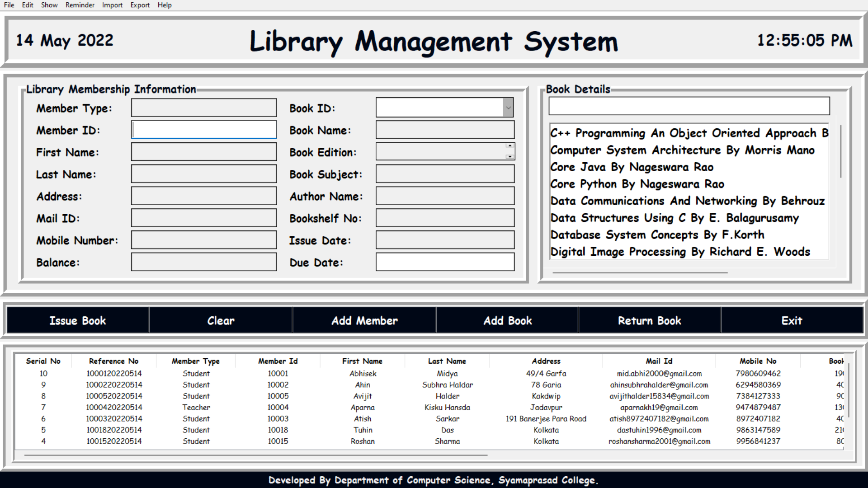This screenshot has width=868, height=488.
Task: Click the Add Member button
Action: pyautogui.click(x=364, y=320)
